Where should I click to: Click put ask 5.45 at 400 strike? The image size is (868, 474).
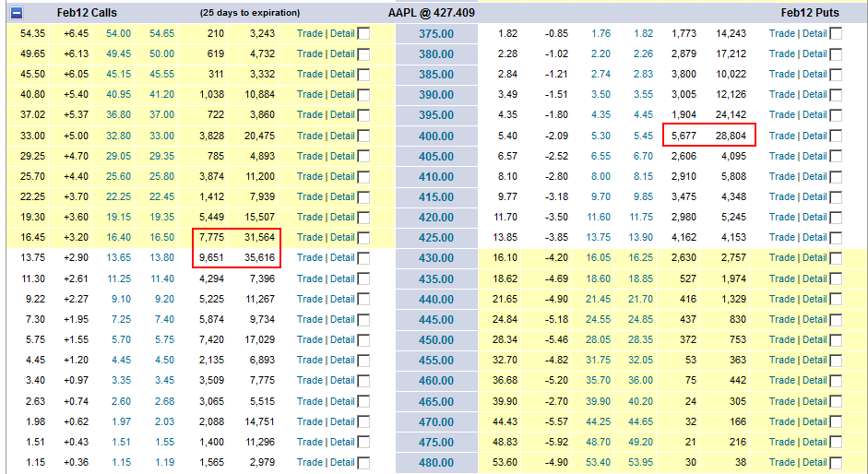tap(643, 136)
